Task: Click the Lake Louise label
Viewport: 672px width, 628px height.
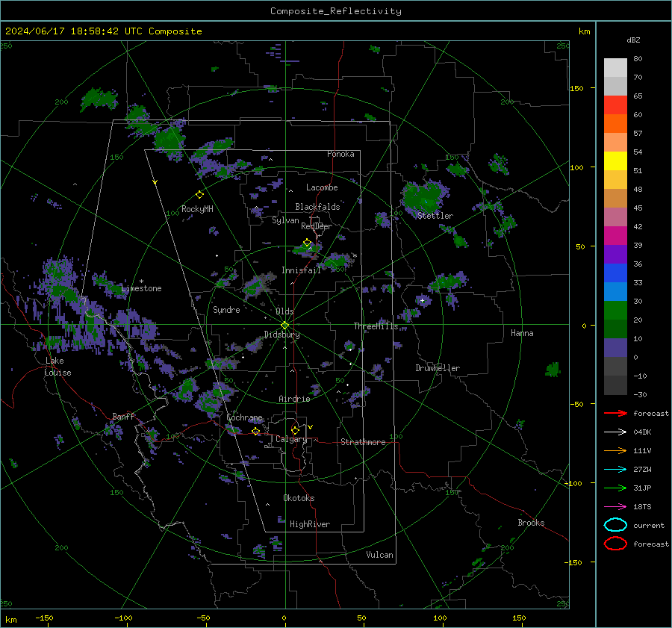Action: pos(57,367)
